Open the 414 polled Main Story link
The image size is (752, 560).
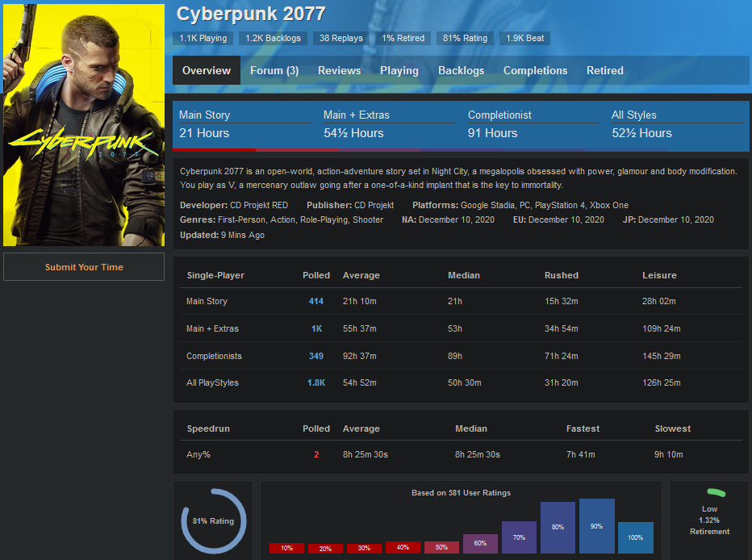(x=316, y=301)
